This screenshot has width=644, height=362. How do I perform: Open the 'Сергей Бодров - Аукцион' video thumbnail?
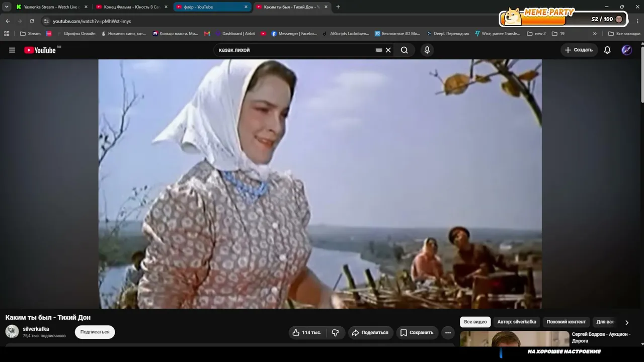(x=514, y=338)
